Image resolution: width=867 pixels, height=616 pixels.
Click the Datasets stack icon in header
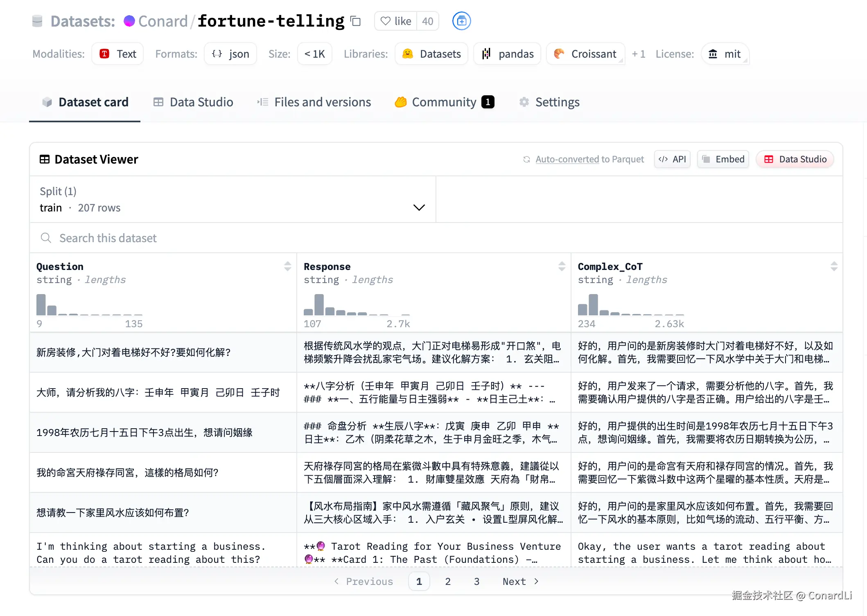pyautogui.click(x=37, y=21)
